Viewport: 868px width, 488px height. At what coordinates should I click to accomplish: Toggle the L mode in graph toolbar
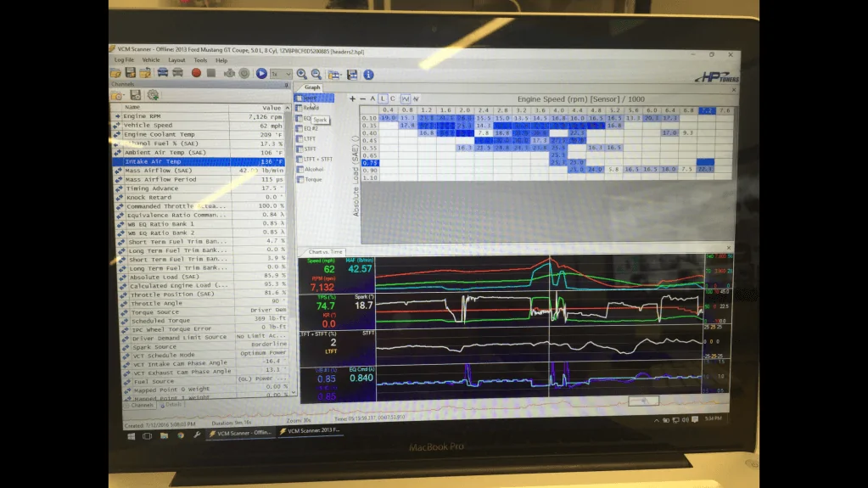coord(383,98)
